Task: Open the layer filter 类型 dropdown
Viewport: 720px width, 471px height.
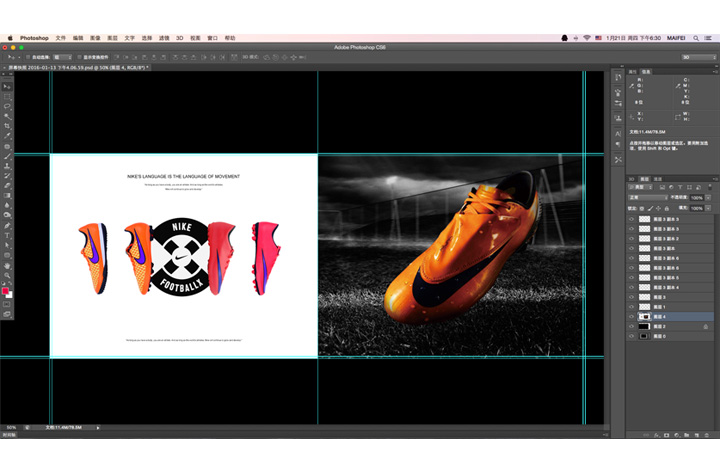Action: click(x=640, y=187)
